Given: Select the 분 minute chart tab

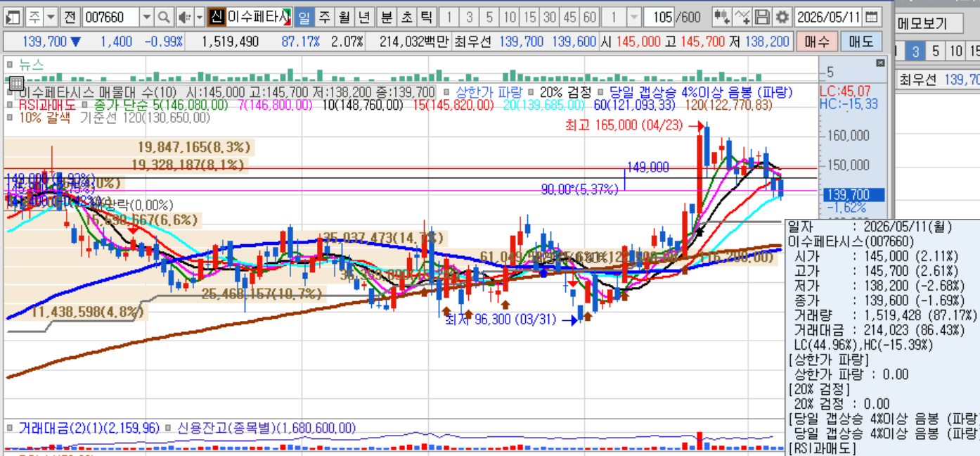Looking at the screenshot, I should click(x=387, y=17).
